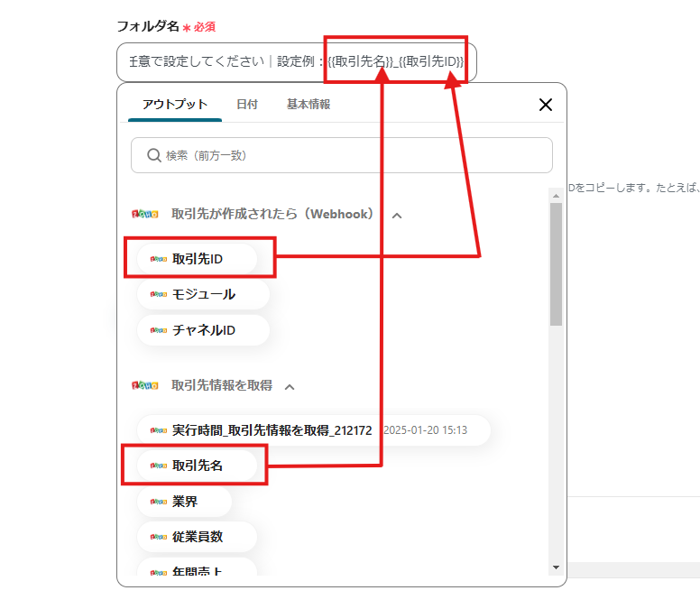This screenshot has height=609, width=700.
Task: Collapse the 取引先が作成されたら（Webhook） section
Action: pos(397,216)
